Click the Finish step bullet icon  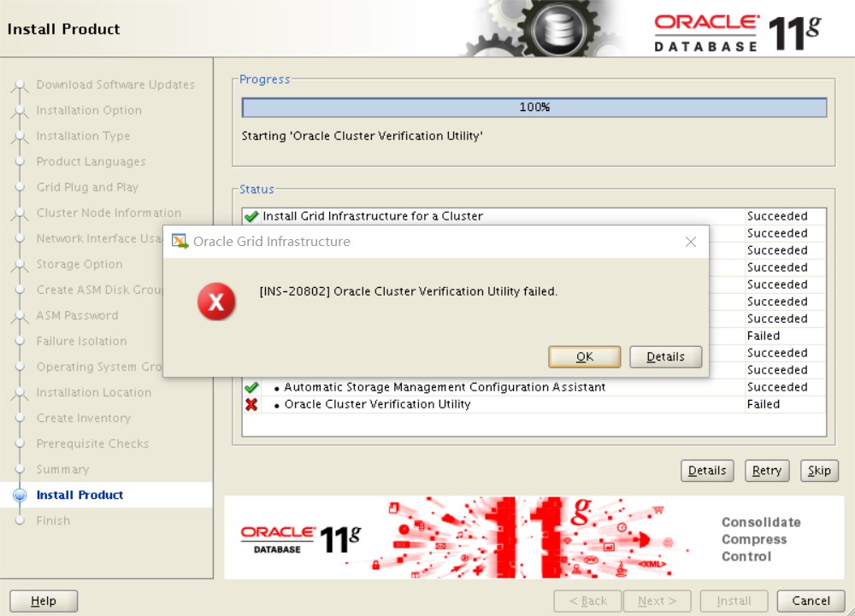[21, 520]
